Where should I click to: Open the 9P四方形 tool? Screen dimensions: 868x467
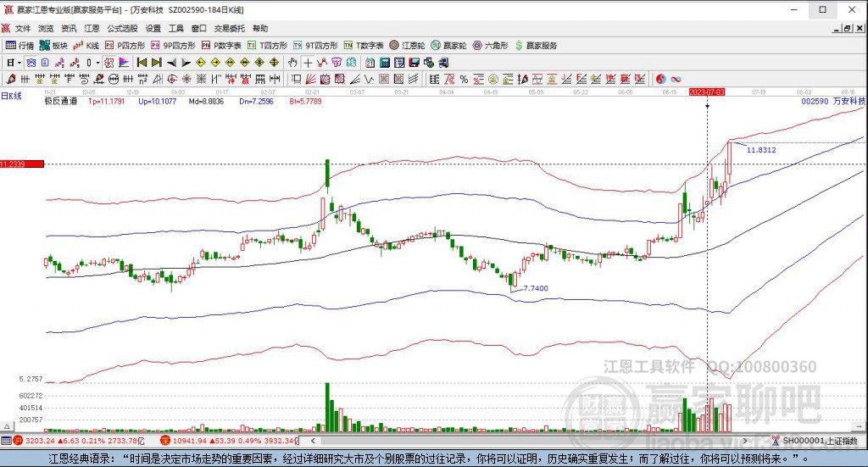[173, 46]
